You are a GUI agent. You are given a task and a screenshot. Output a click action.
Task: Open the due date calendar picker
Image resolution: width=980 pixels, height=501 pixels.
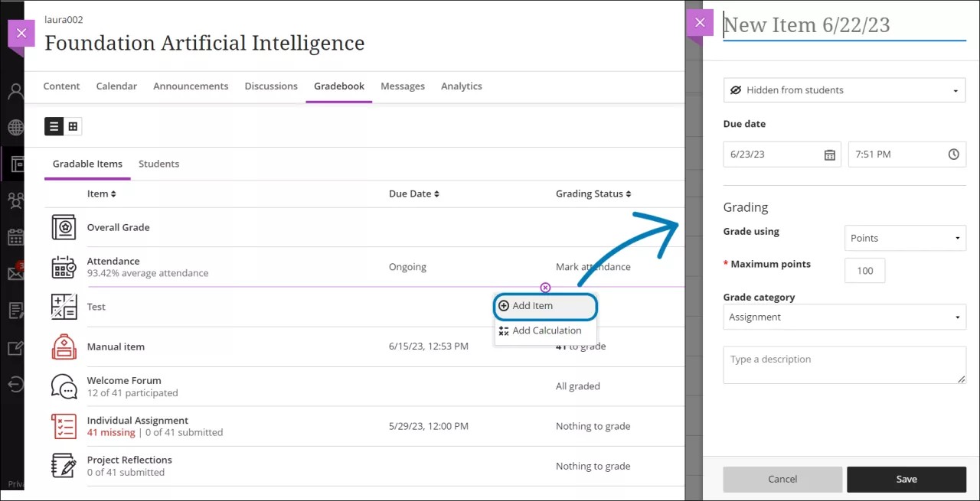(x=830, y=155)
